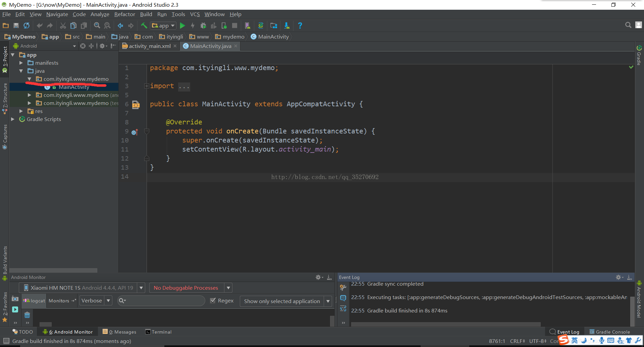The height and width of the screenshot is (347, 644).
Task: Open Build Variants side panel
Action: pos(5,263)
